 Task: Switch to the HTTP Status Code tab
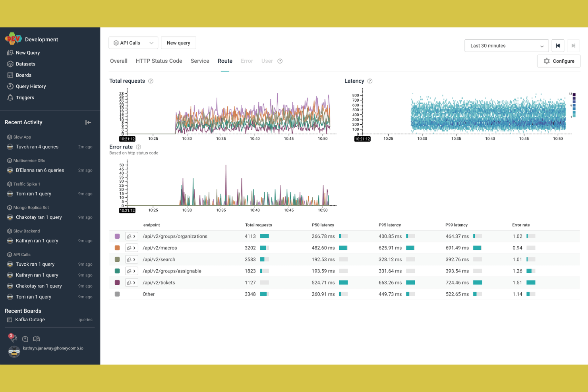(x=159, y=61)
